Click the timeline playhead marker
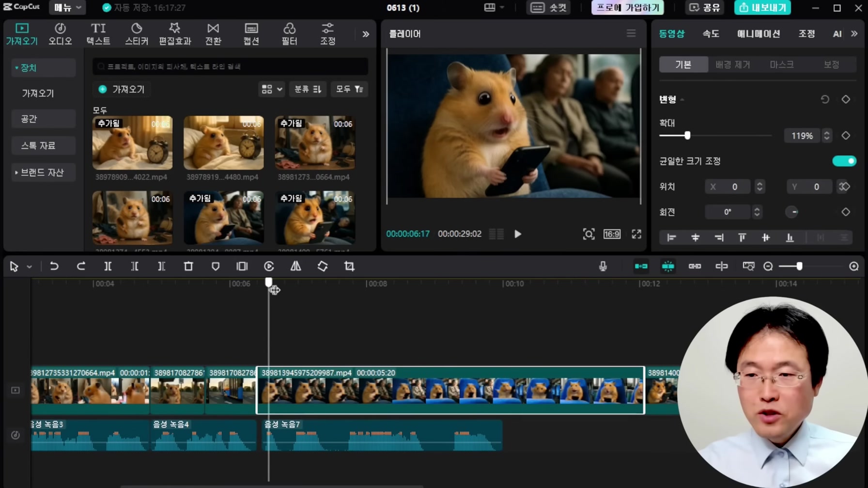The height and width of the screenshot is (488, 868). point(269,282)
